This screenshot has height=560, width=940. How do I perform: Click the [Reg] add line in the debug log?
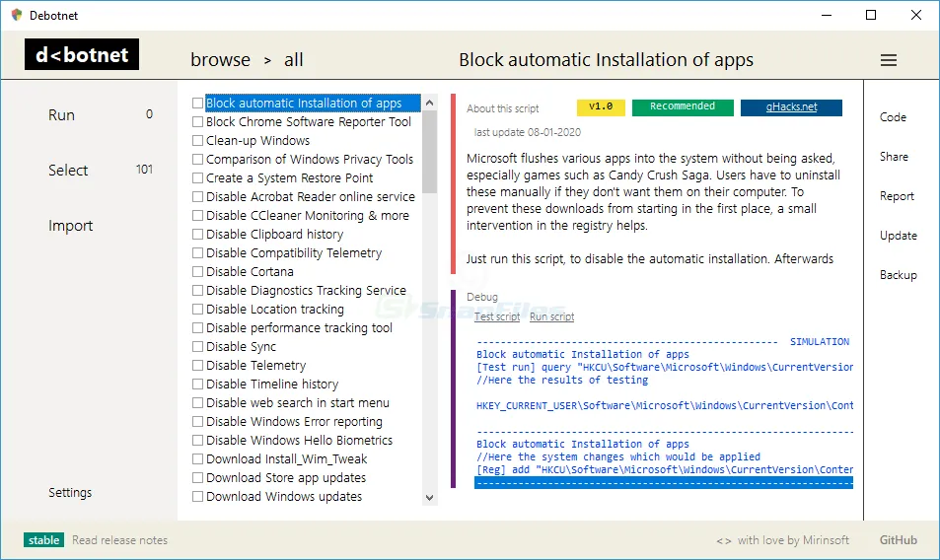point(665,469)
